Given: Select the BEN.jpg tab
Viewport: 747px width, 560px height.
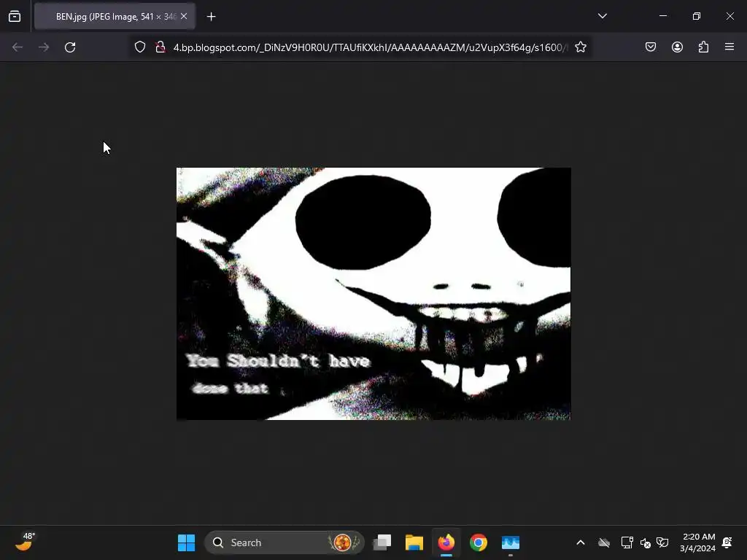Looking at the screenshot, I should point(115,16).
